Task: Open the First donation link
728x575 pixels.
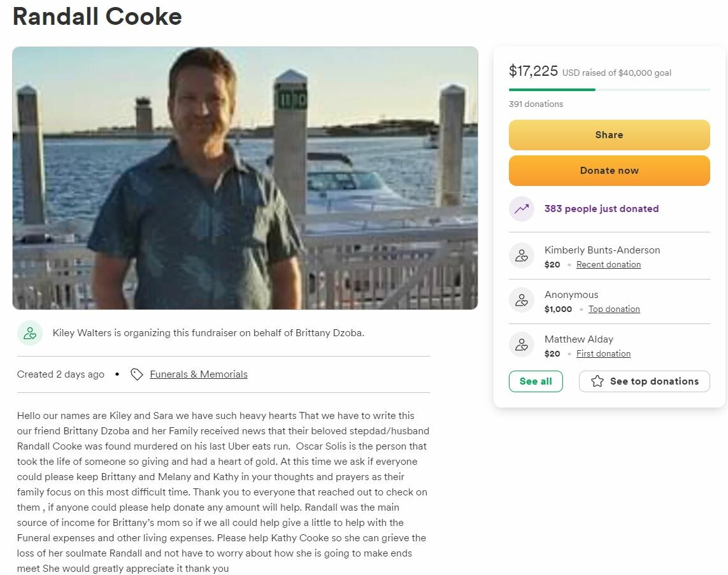Action: 603,353
